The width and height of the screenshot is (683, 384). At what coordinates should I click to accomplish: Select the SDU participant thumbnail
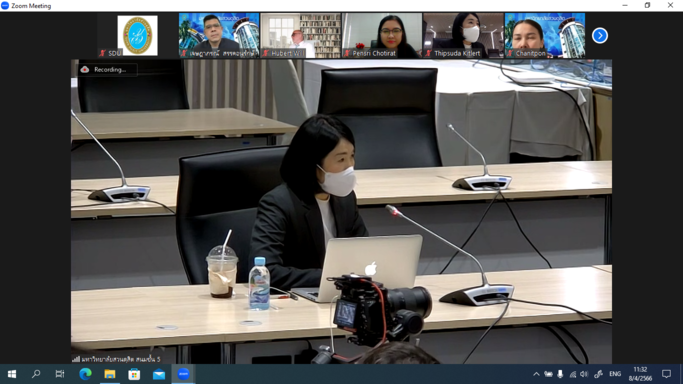click(137, 36)
